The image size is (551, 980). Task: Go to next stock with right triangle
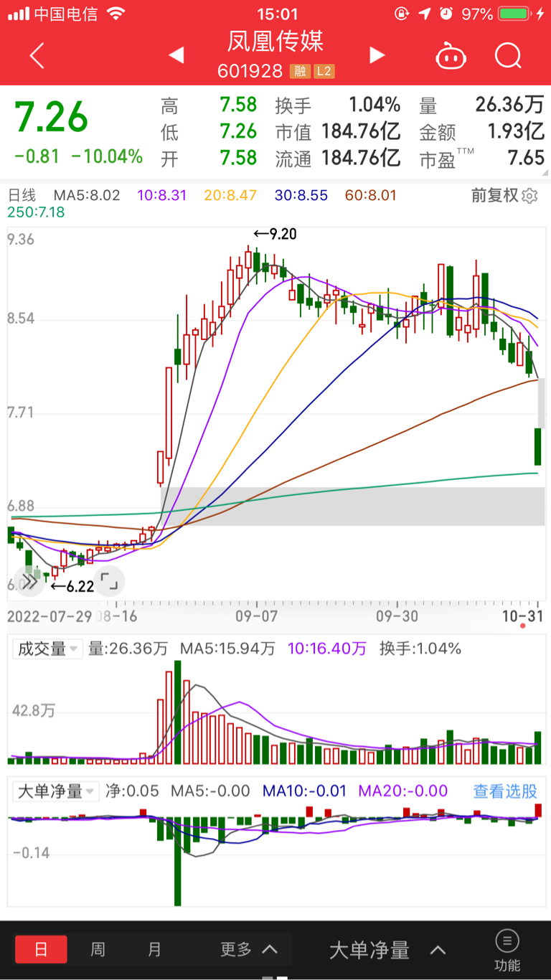click(377, 55)
